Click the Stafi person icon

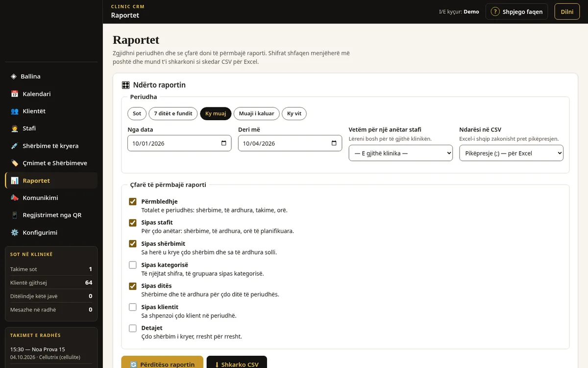coord(15,129)
